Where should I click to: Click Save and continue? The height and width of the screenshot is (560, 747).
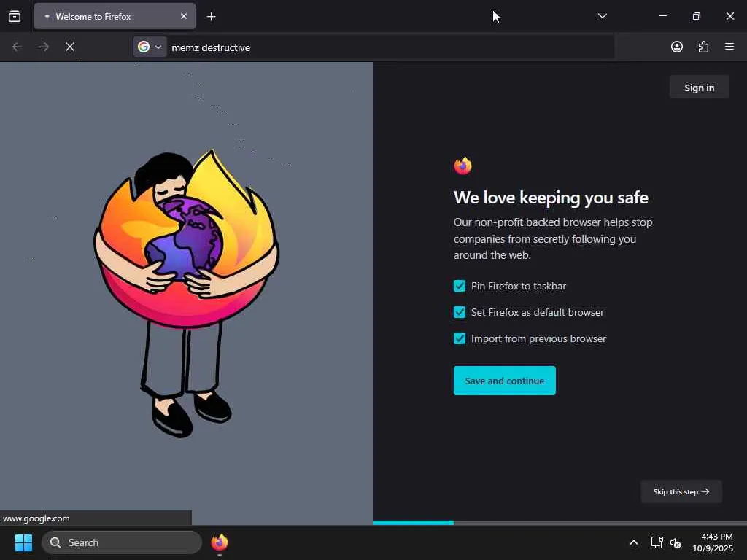[x=505, y=381]
